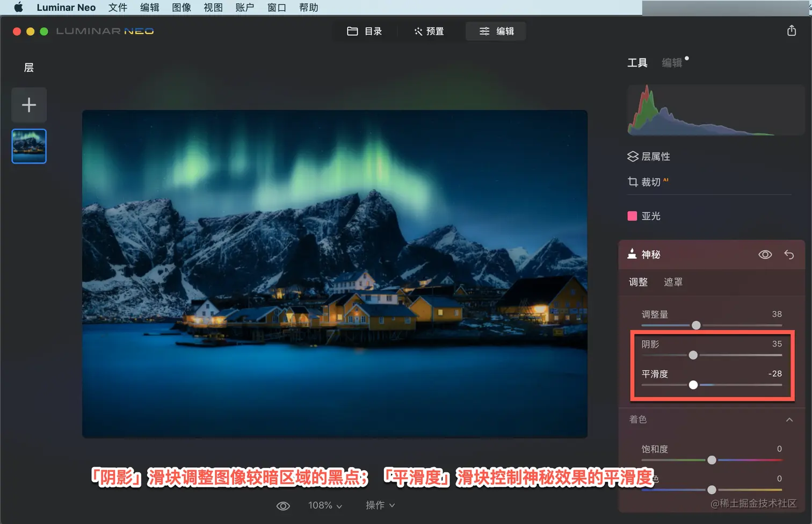Collapse the 着色 section chevron

point(789,420)
